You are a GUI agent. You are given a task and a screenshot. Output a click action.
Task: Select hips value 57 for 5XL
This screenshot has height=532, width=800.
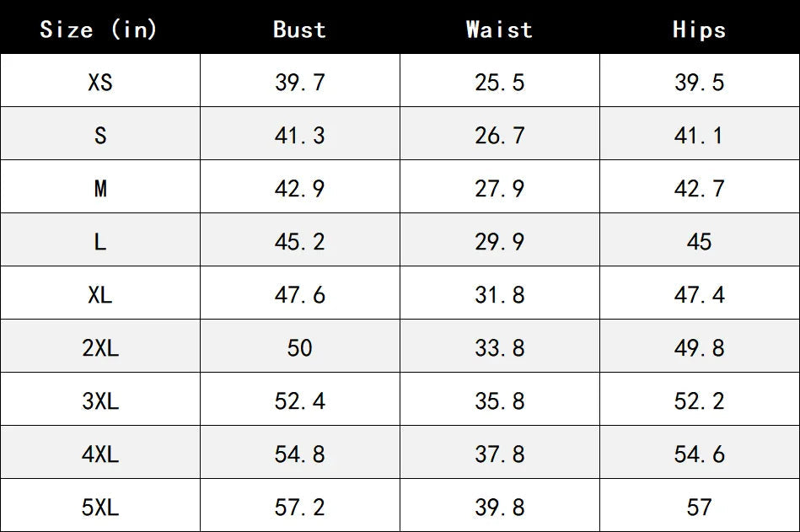pyautogui.click(x=699, y=507)
